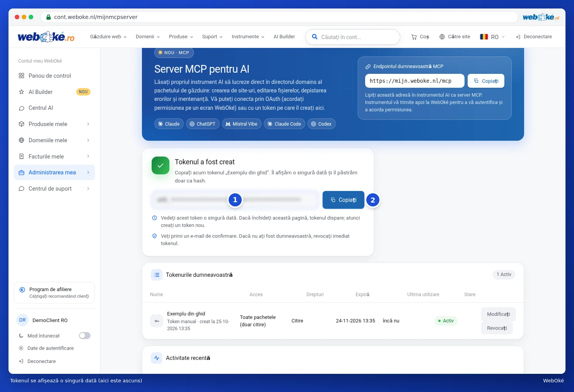Expand Produsele mele in the sidebar
This screenshot has height=392, width=574.
pos(54,124)
